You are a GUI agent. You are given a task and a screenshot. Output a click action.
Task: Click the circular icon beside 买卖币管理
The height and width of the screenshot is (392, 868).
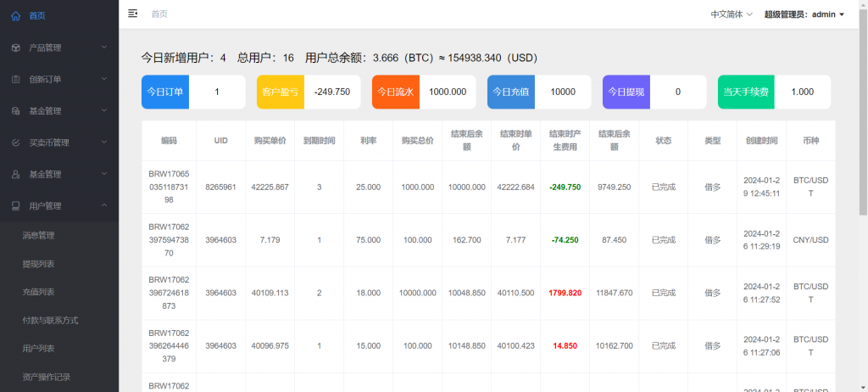coord(15,143)
